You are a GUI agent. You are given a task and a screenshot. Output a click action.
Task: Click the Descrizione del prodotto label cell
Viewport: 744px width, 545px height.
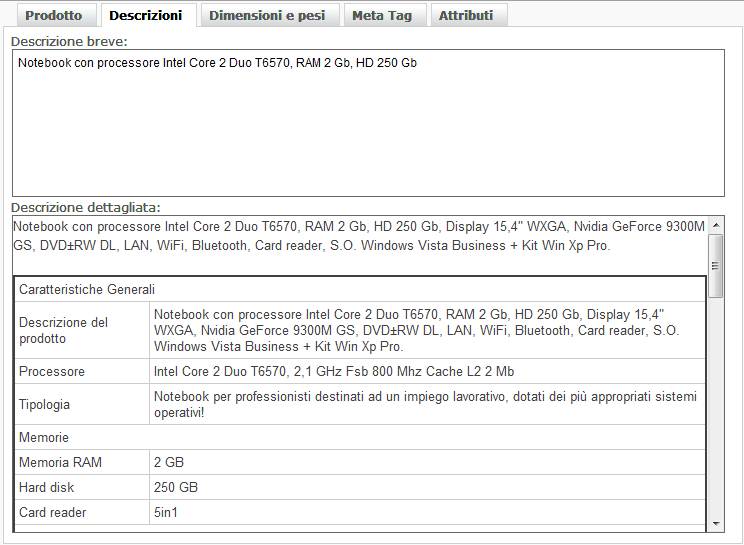[x=82, y=331]
